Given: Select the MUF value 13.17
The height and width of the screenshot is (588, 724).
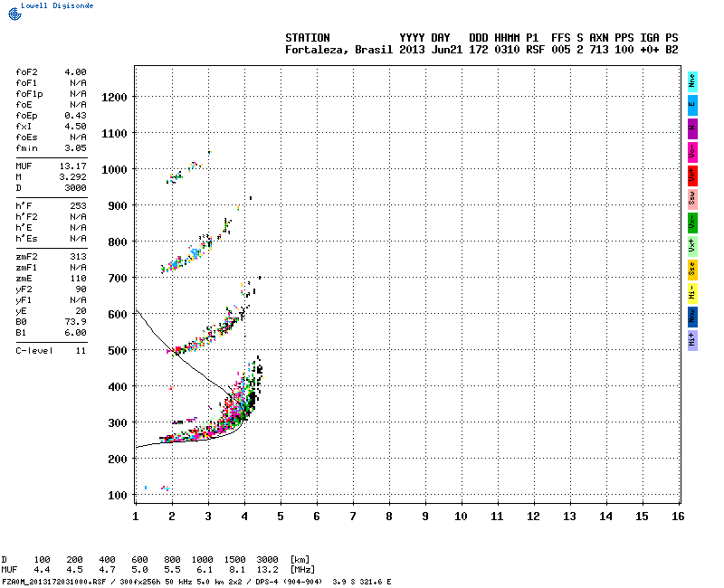Looking at the screenshot, I should pos(73,166).
